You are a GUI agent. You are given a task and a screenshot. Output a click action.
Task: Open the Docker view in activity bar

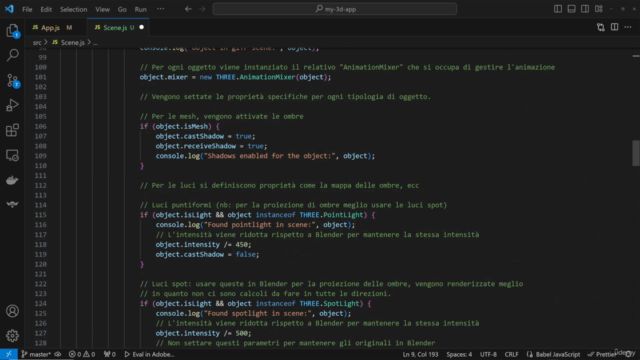point(12,180)
